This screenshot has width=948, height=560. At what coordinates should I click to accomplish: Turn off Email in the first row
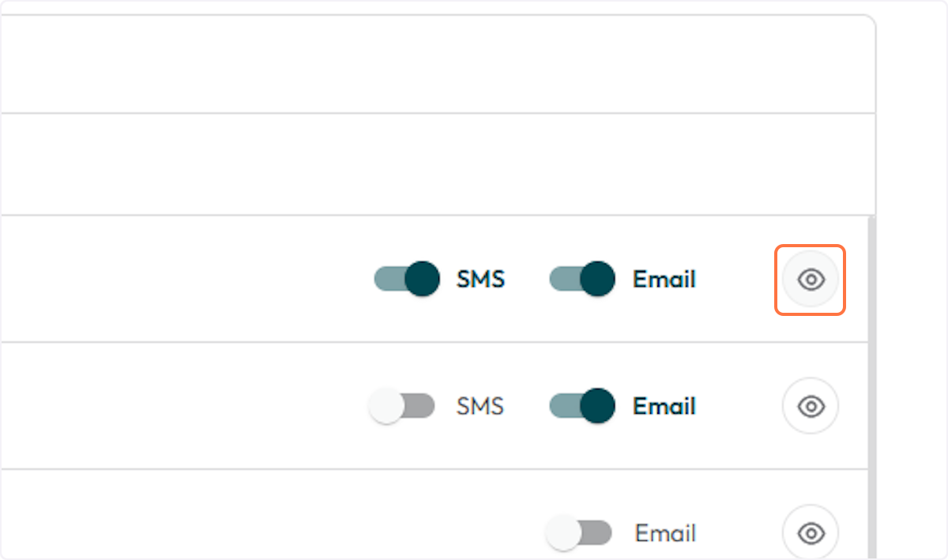[x=581, y=279]
